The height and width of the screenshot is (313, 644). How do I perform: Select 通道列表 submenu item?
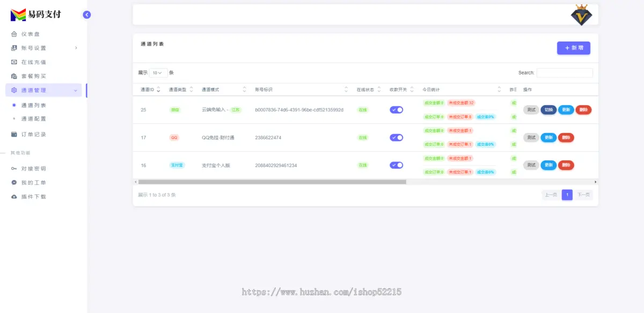pyautogui.click(x=33, y=105)
